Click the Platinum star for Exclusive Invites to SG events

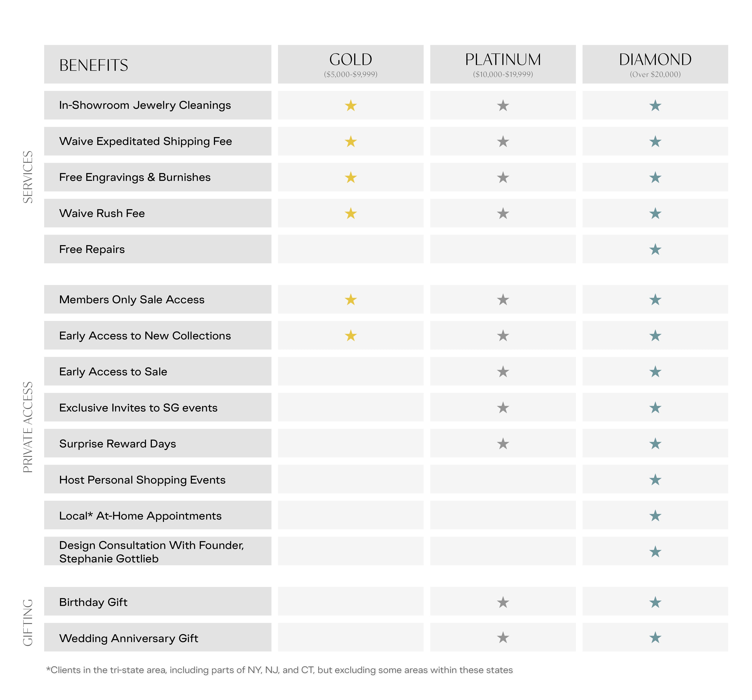click(503, 408)
